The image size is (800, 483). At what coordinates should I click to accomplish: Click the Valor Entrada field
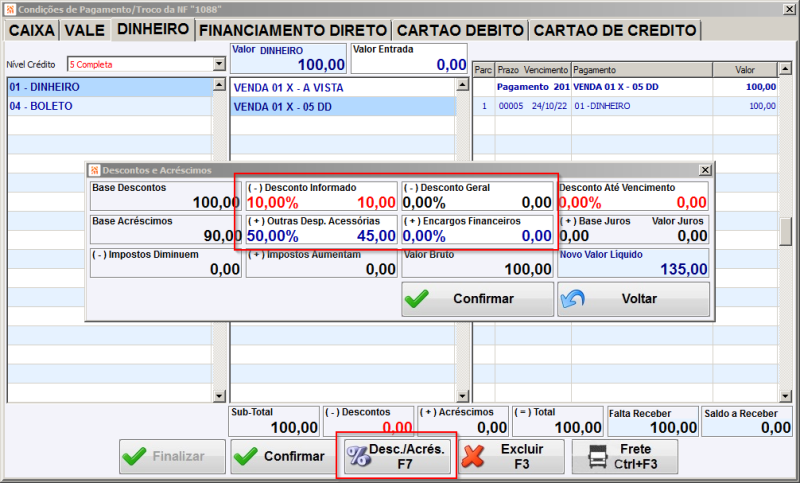(x=409, y=58)
